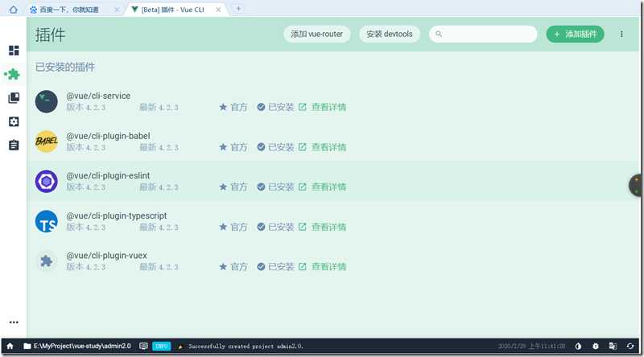
Task: Open the vertical dots menu in header
Action: click(x=621, y=34)
